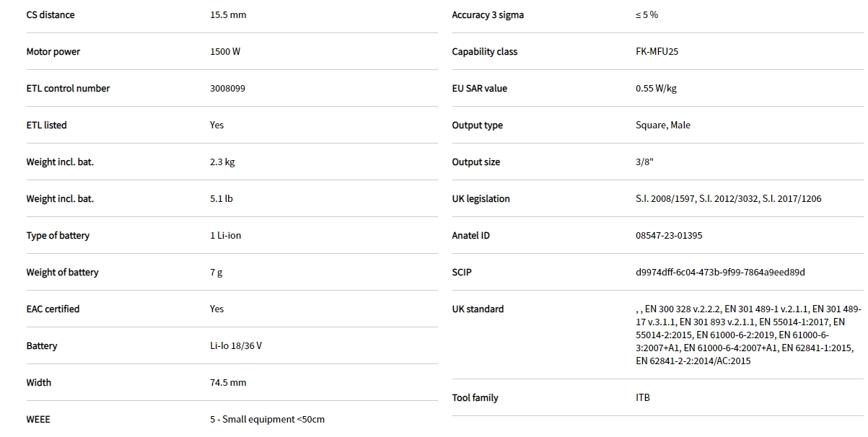Click the SCIP identifier code
868x437 pixels.
point(720,273)
